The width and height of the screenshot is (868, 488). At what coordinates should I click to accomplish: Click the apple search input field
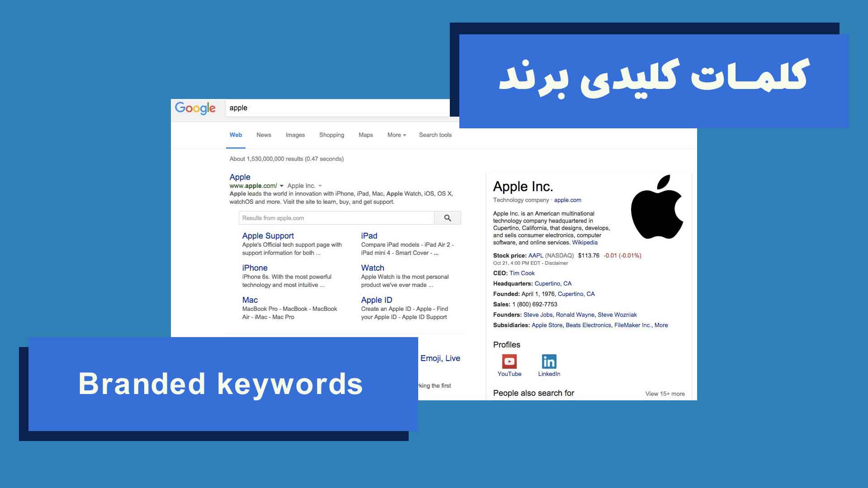340,108
